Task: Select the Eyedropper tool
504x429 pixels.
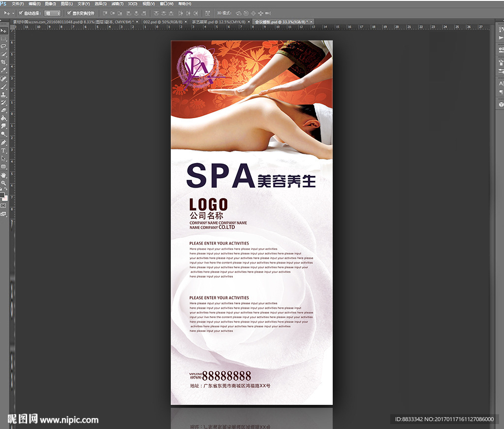Action: pyautogui.click(x=3, y=70)
